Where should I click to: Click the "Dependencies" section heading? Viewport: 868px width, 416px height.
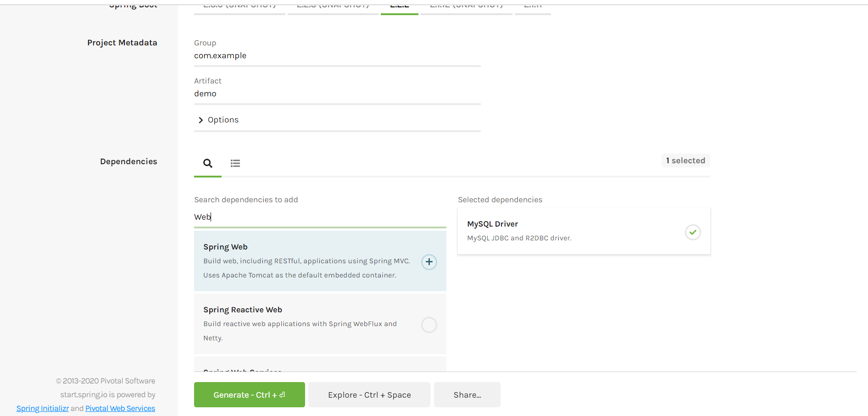(x=128, y=161)
